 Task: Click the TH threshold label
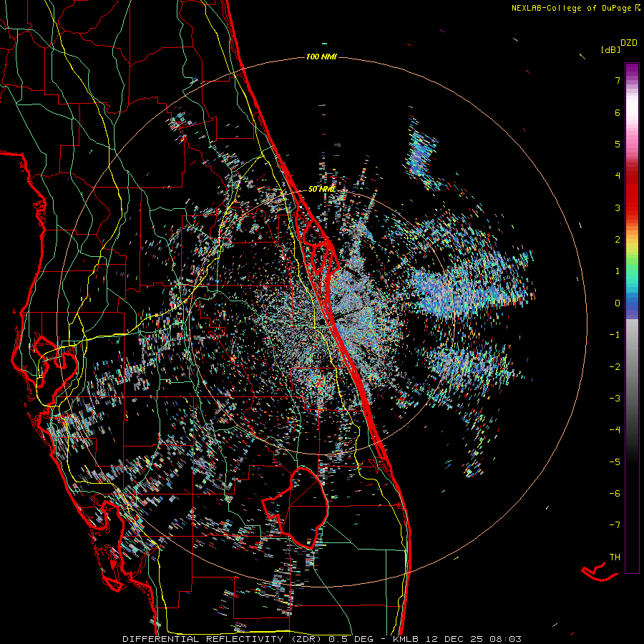(615, 557)
